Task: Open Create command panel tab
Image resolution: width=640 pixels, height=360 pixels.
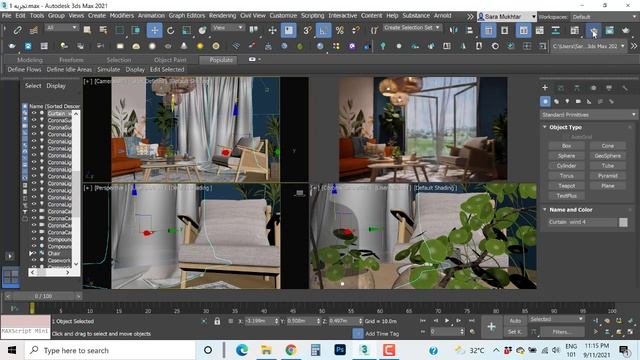Action: (545, 88)
